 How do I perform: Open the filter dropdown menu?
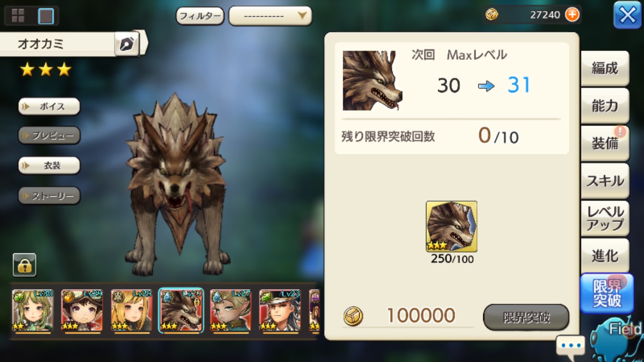click(x=270, y=16)
